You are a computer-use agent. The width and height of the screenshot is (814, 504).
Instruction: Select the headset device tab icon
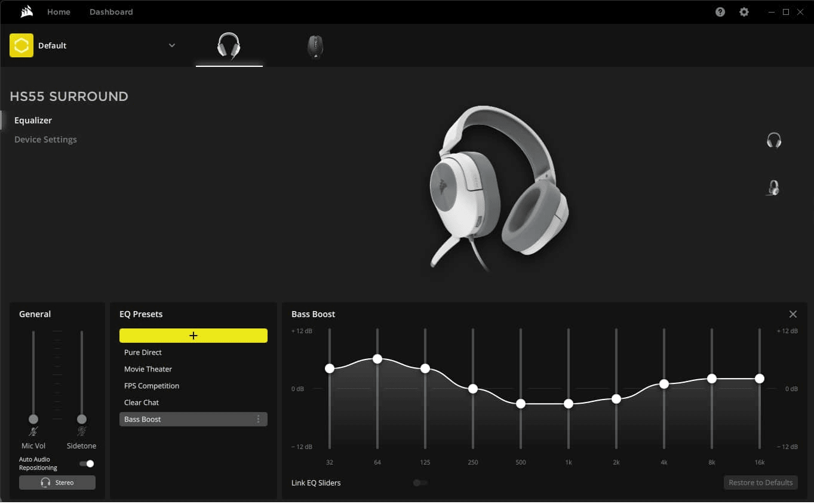[x=229, y=45]
